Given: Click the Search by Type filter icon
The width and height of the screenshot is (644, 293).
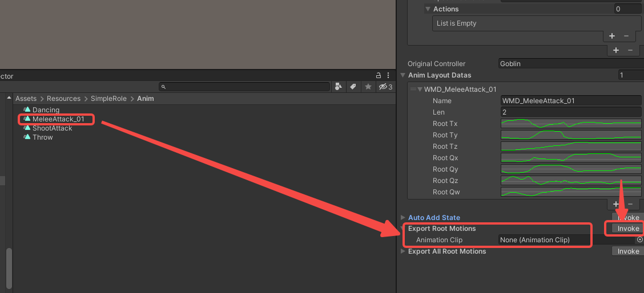Looking at the screenshot, I should [339, 87].
